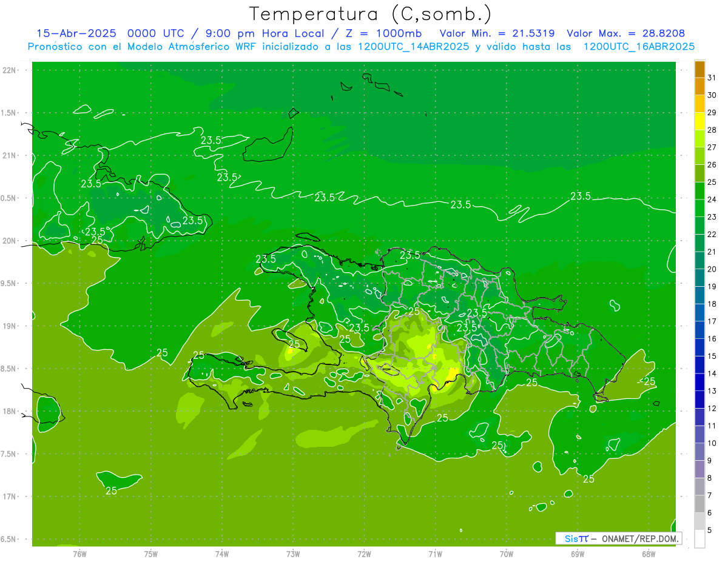
Task: Click the "74W" longitude axis label
Action: click(222, 554)
